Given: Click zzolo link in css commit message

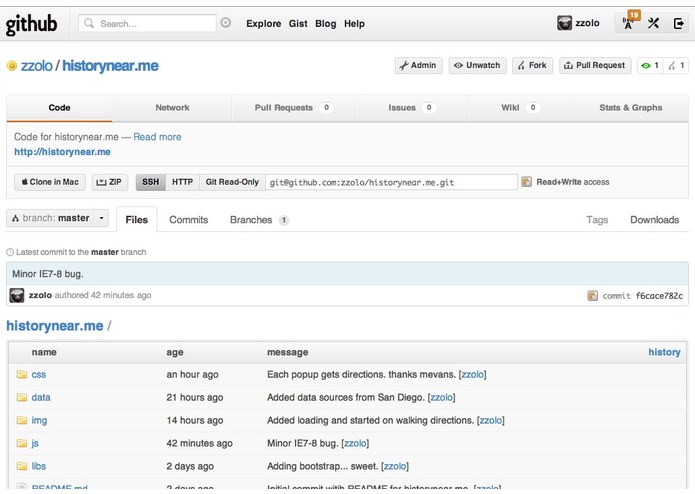Looking at the screenshot, I should (472, 374).
